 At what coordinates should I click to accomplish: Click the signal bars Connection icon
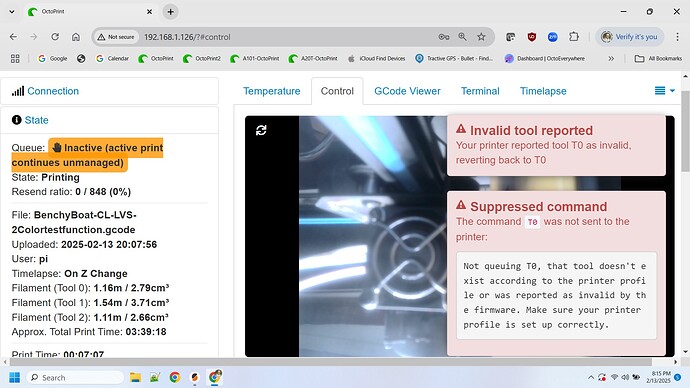point(18,91)
